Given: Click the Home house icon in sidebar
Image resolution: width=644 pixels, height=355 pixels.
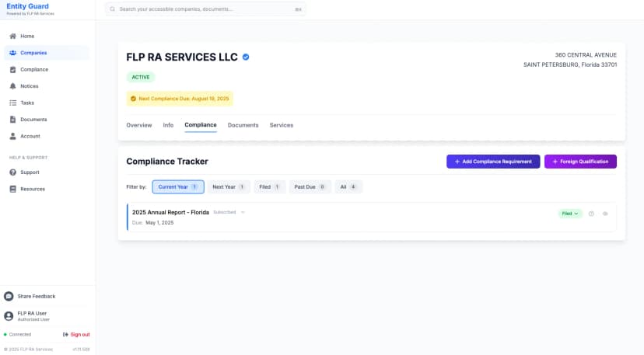Looking at the screenshot, I should pyautogui.click(x=12, y=36).
